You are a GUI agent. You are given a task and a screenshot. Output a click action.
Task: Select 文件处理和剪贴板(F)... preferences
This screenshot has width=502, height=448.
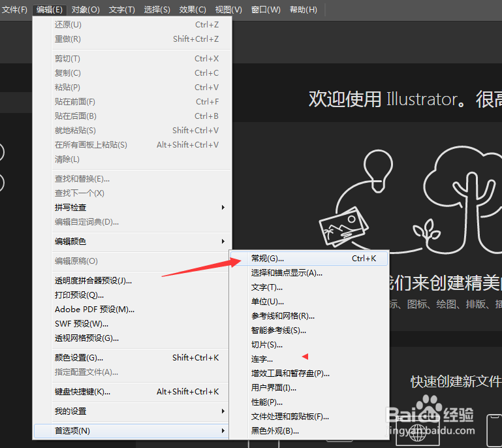point(309,417)
